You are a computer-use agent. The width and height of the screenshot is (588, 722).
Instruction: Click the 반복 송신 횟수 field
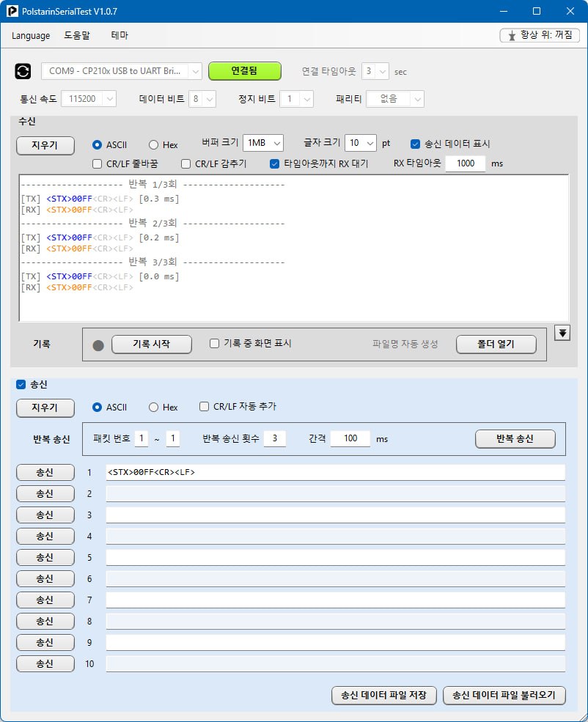(275, 438)
